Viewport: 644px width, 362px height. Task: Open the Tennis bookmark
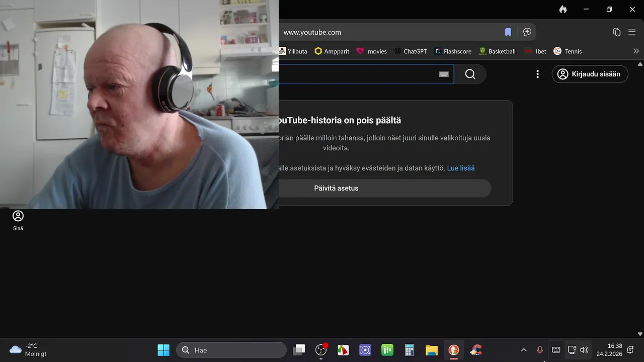click(x=568, y=51)
